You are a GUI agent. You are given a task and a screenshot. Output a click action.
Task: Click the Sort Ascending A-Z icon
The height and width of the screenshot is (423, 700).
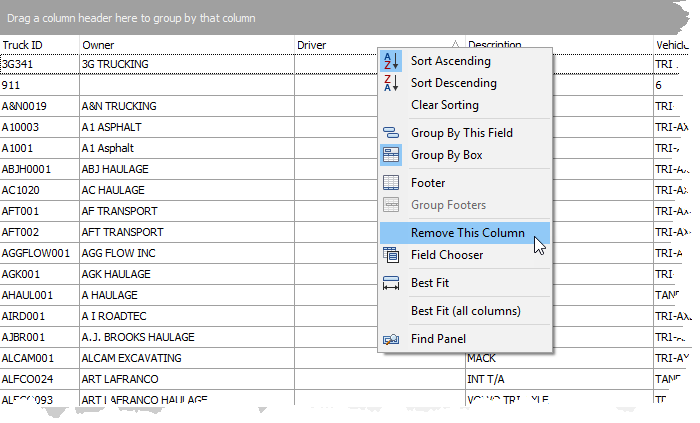(391, 61)
